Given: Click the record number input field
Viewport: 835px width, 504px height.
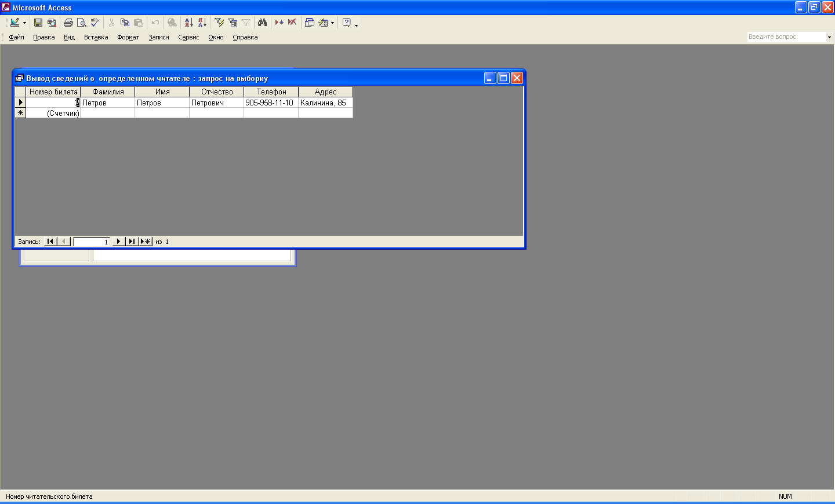Looking at the screenshot, I should (x=92, y=242).
